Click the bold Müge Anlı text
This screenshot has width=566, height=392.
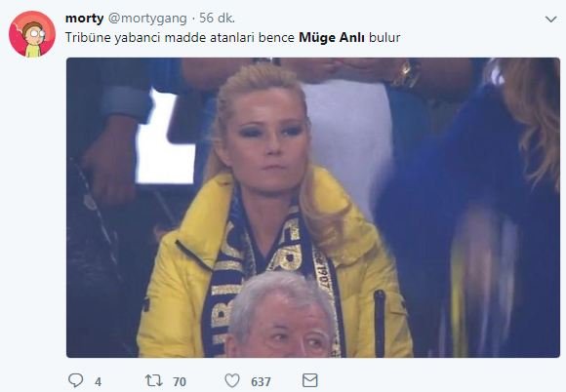[x=332, y=37]
